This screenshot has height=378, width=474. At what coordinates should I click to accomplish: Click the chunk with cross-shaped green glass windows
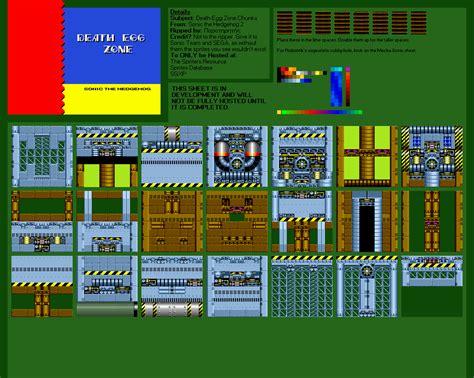pyautogui.click(x=42, y=156)
